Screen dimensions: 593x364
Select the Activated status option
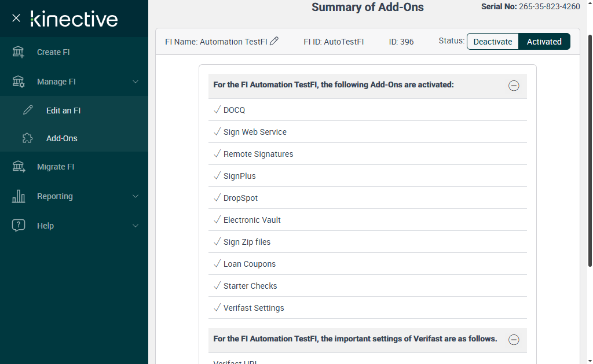(x=544, y=42)
